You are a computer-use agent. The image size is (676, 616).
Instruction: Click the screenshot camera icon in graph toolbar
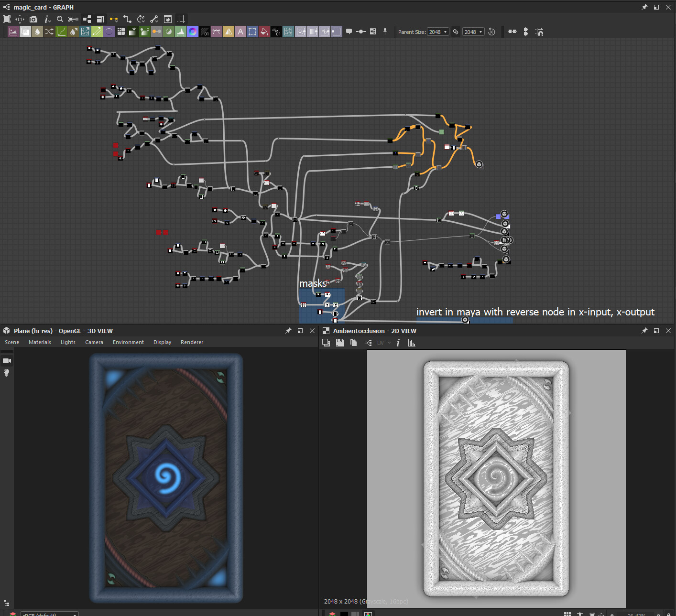[33, 19]
